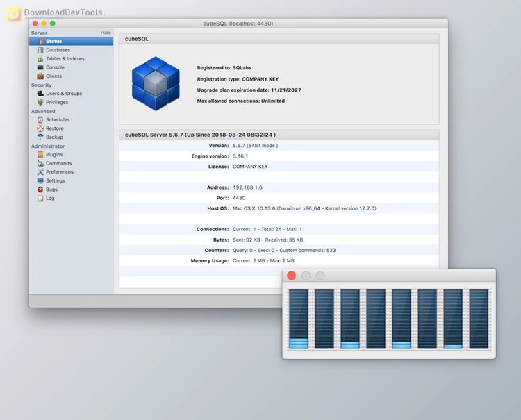Close the CPU meter window
Screen dimensions: 521x420
(291, 276)
